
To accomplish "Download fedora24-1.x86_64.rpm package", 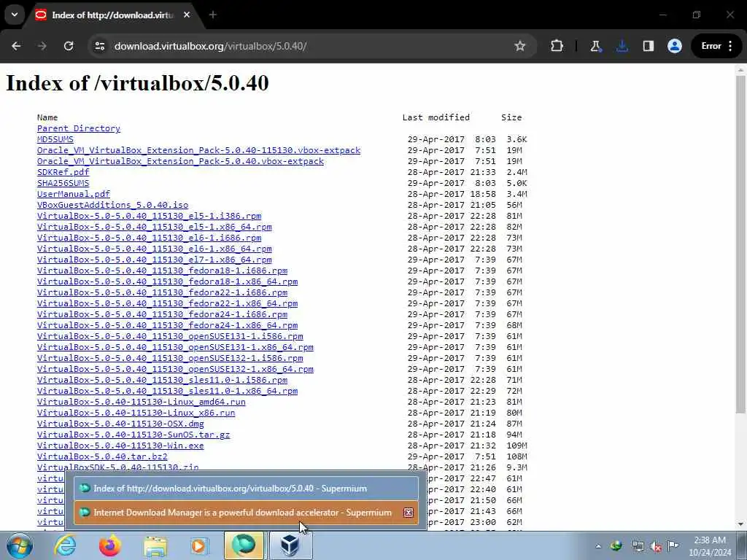I will [x=167, y=325].
